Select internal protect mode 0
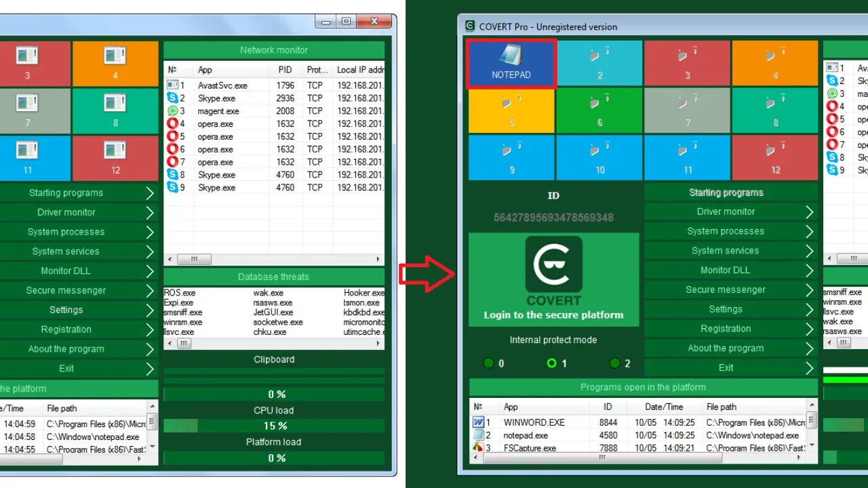This screenshot has width=868, height=488. (488, 363)
